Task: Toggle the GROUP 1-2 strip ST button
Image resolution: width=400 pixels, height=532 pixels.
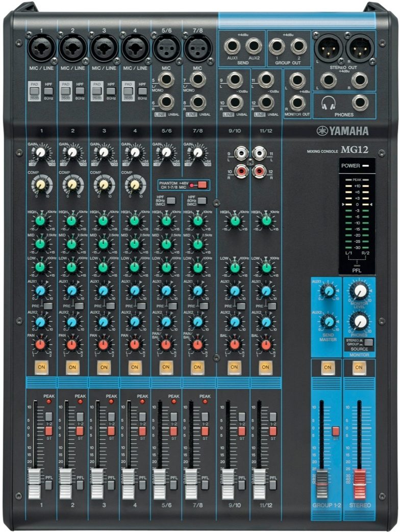Action: point(335,431)
